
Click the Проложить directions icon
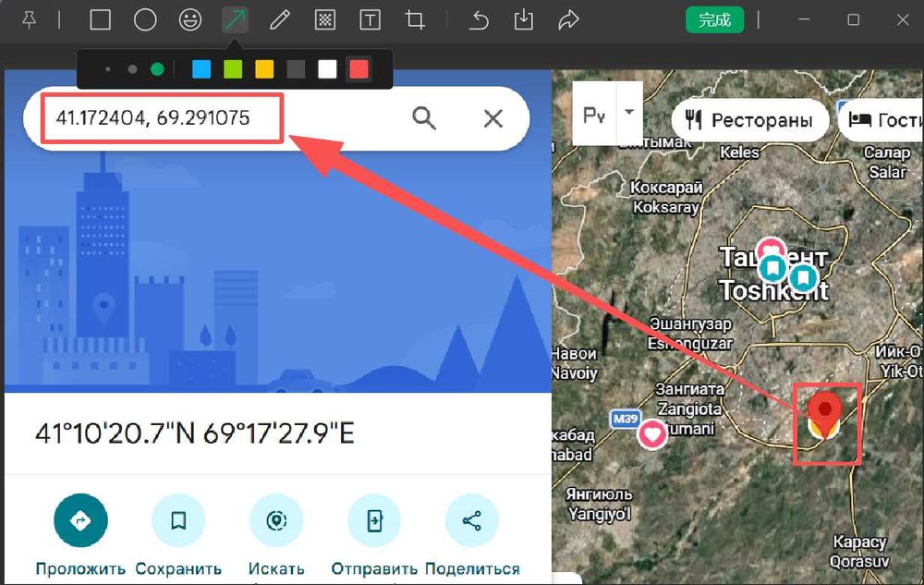click(x=80, y=520)
